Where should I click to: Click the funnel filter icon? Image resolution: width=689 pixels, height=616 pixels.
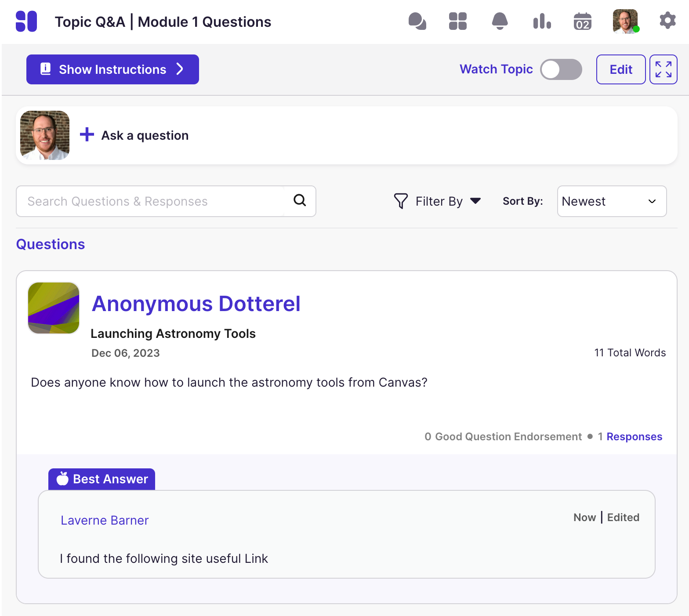pyautogui.click(x=401, y=201)
